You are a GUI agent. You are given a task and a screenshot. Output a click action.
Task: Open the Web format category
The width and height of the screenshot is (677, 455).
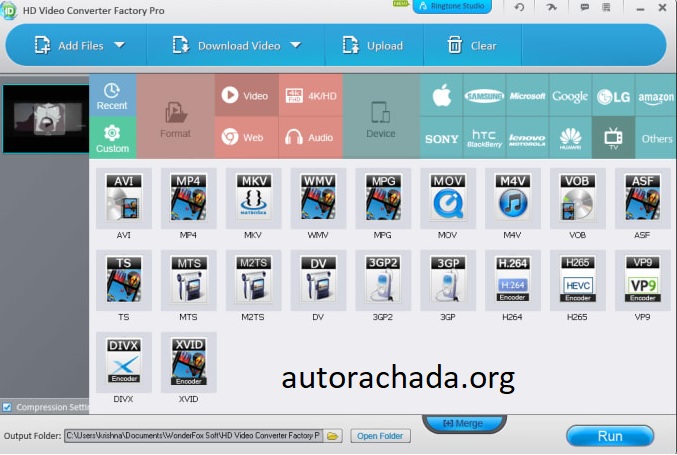[x=246, y=138]
